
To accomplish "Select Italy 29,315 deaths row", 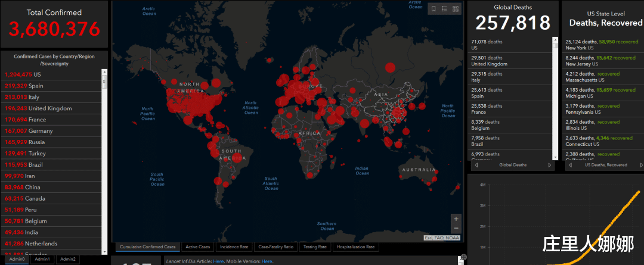I will click(x=510, y=77).
